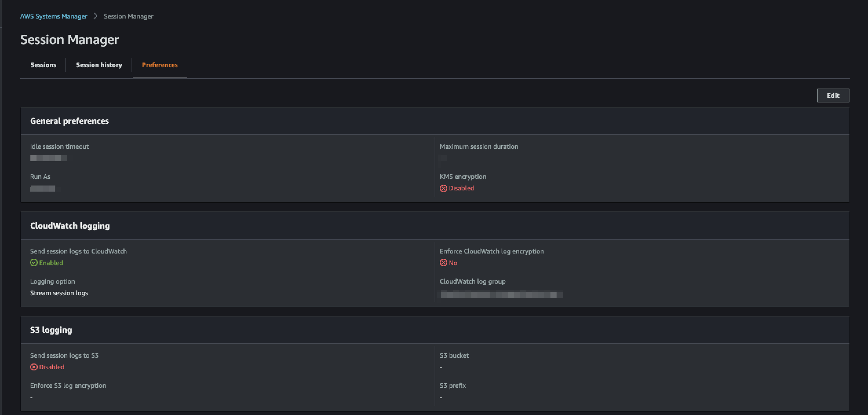
Task: Click the breadcrumb chevron separator icon
Action: 95,16
